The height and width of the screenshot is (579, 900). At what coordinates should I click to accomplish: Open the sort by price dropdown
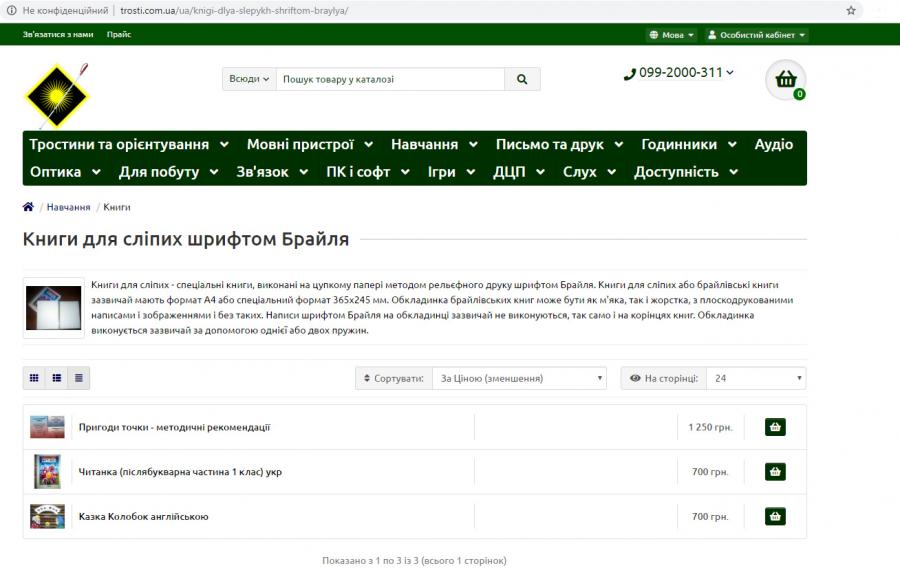point(518,379)
